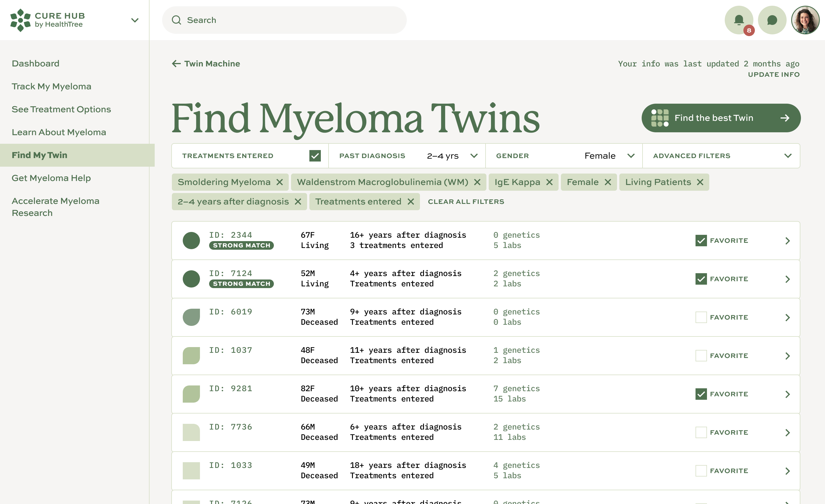Remove the Living Patients filter tag
This screenshot has height=504, width=825.
(x=700, y=182)
